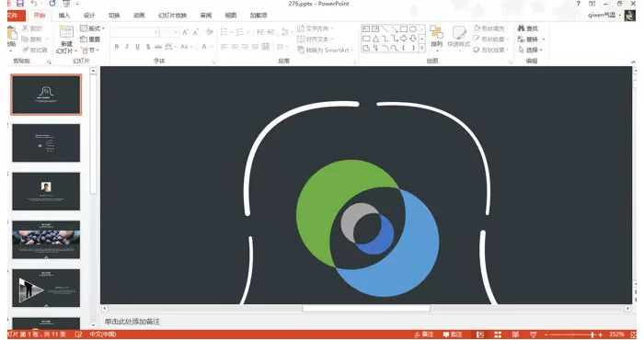Click the Text Direction (文字方向) button
Viewport: 644px width, 340px height.
click(x=315, y=28)
